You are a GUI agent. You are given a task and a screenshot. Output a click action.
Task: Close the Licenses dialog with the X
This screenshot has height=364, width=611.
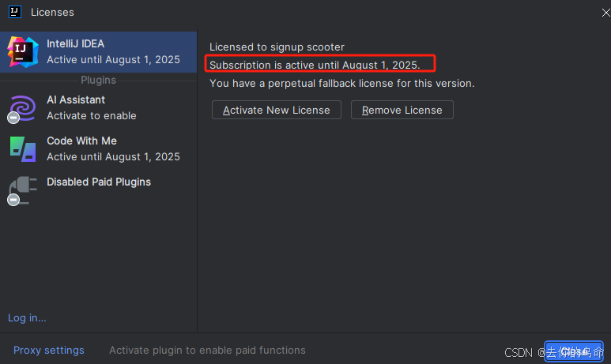coord(605,12)
